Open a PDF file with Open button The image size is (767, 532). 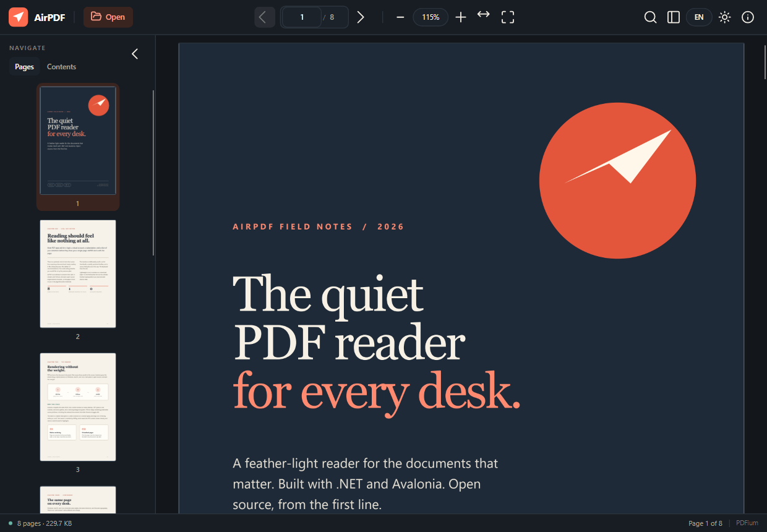(x=108, y=17)
